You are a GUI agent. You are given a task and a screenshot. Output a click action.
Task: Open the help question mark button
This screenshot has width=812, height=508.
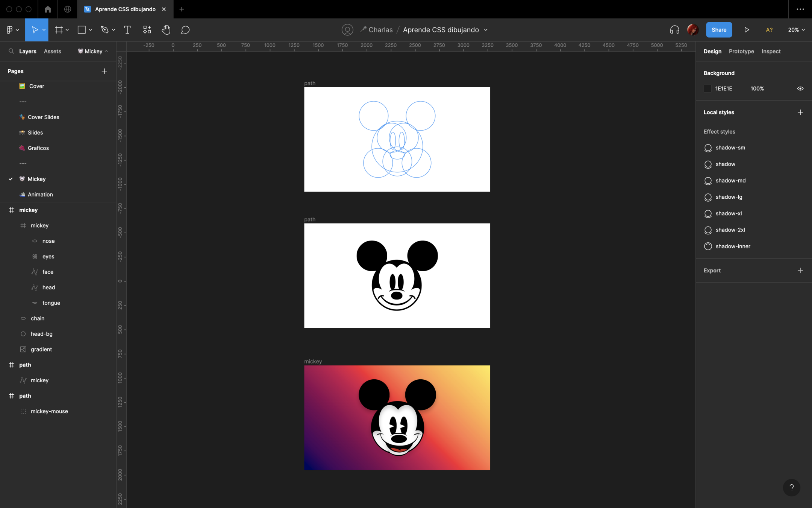point(791,488)
